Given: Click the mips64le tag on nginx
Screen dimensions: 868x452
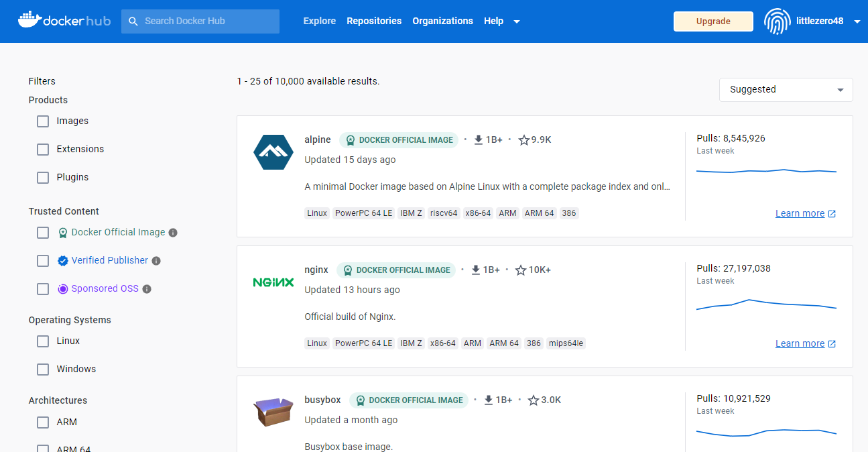Looking at the screenshot, I should click(566, 343).
